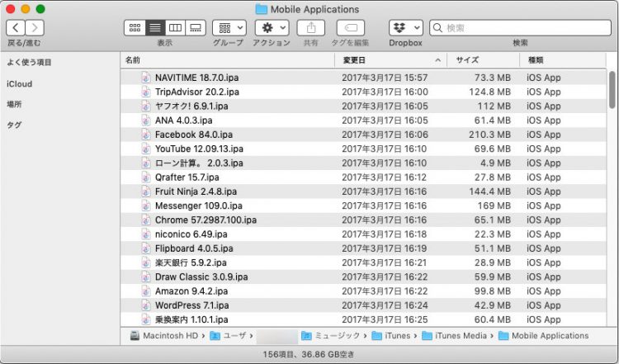Click the 210.3 MB size cell

click(489, 135)
